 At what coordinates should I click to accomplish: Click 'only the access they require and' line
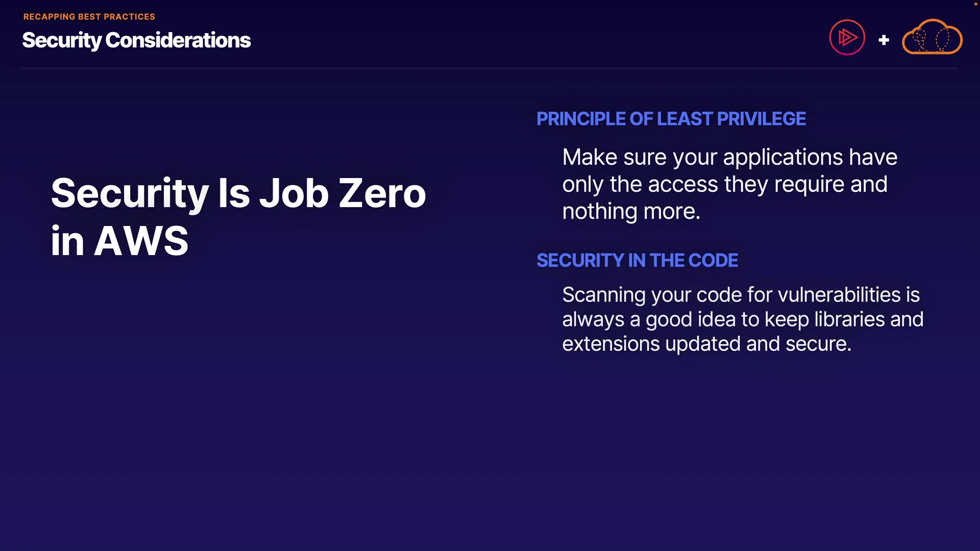click(x=724, y=184)
